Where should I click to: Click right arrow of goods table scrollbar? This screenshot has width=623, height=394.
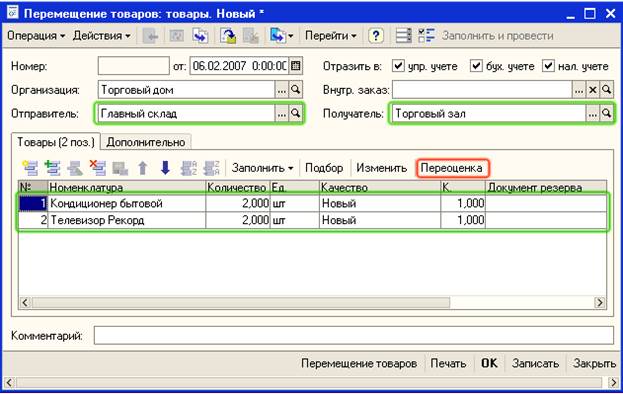tap(600, 303)
